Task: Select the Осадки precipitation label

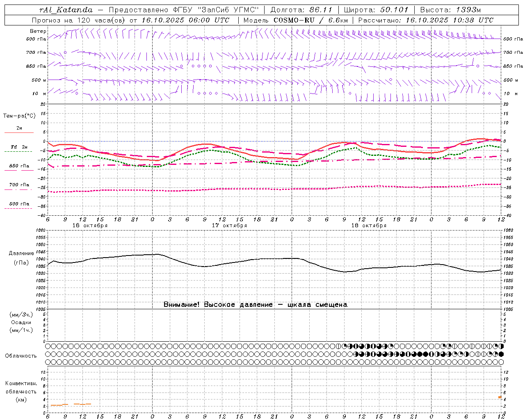Action: [x=21, y=322]
